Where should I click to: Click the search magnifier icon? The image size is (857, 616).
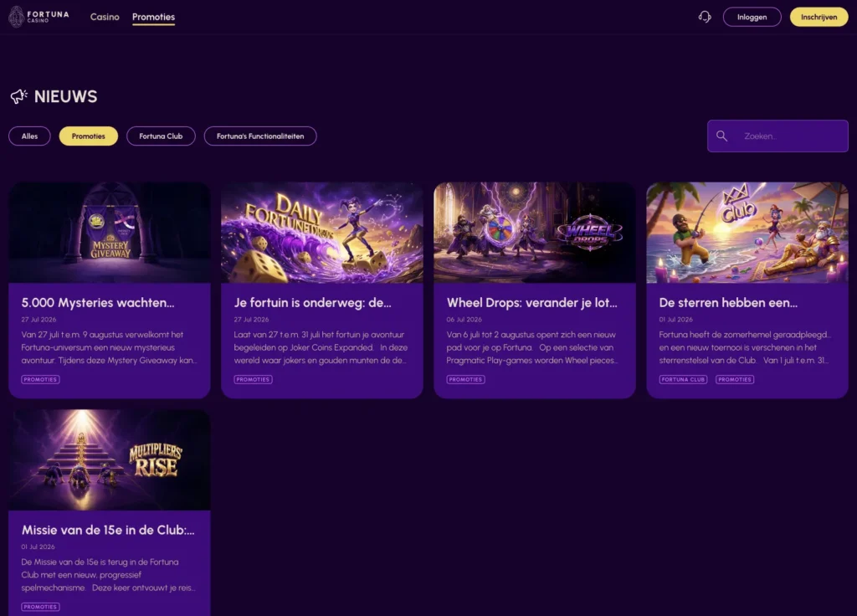point(721,136)
